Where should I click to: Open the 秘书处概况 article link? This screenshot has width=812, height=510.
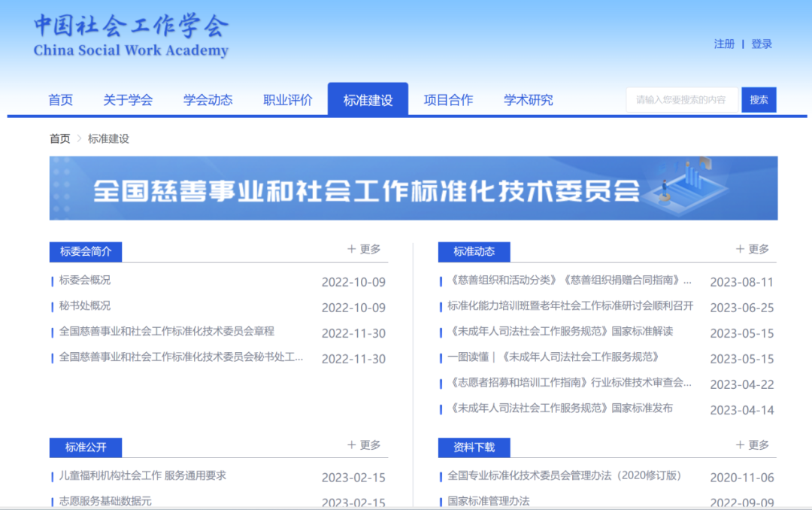85,305
